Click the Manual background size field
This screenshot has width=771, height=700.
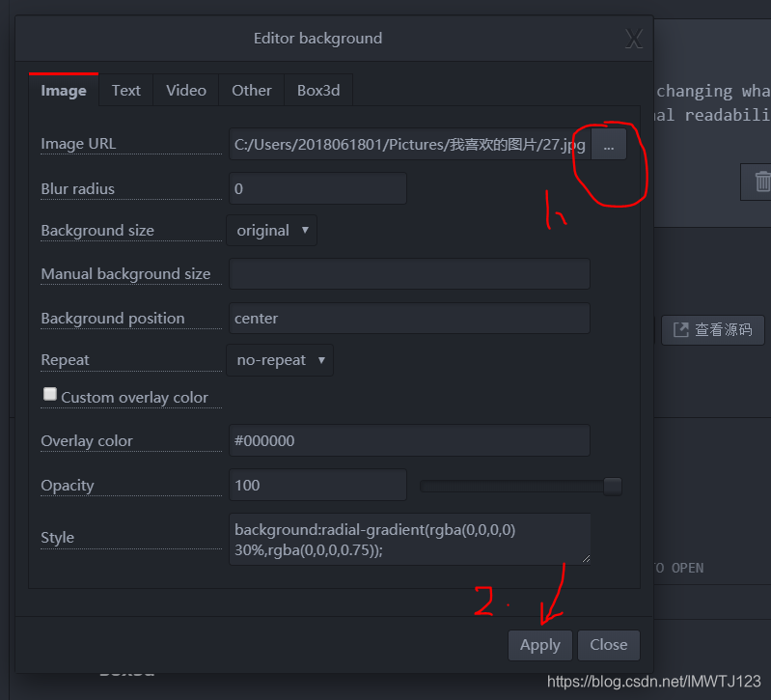click(x=409, y=274)
